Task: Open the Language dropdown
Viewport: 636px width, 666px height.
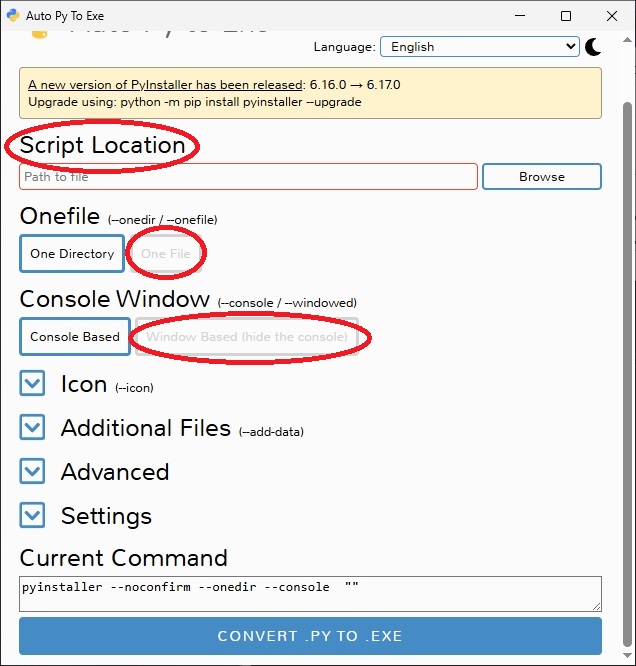Action: pyautogui.click(x=479, y=47)
